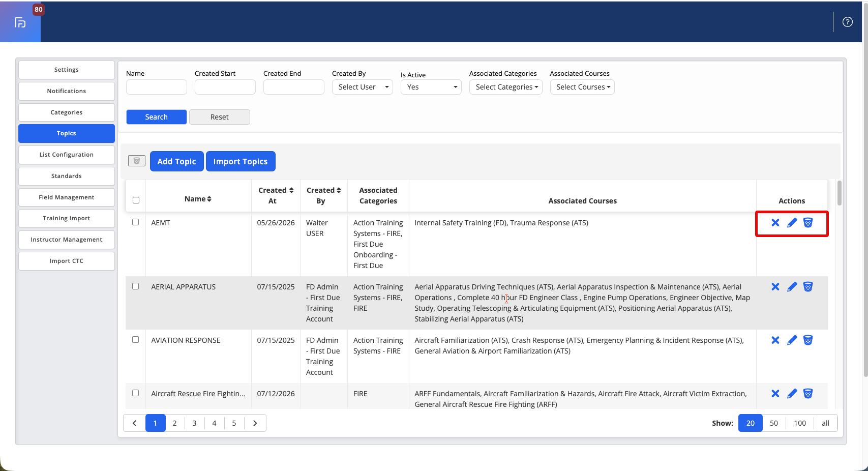The image size is (868, 471).
Task: Click the pencil edit icon for AEMT
Action: point(792,223)
